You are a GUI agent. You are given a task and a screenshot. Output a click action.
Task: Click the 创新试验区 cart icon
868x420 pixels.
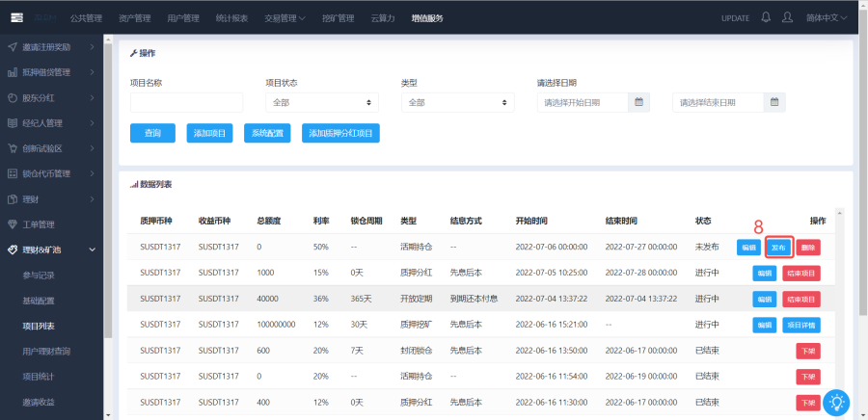[x=13, y=148]
